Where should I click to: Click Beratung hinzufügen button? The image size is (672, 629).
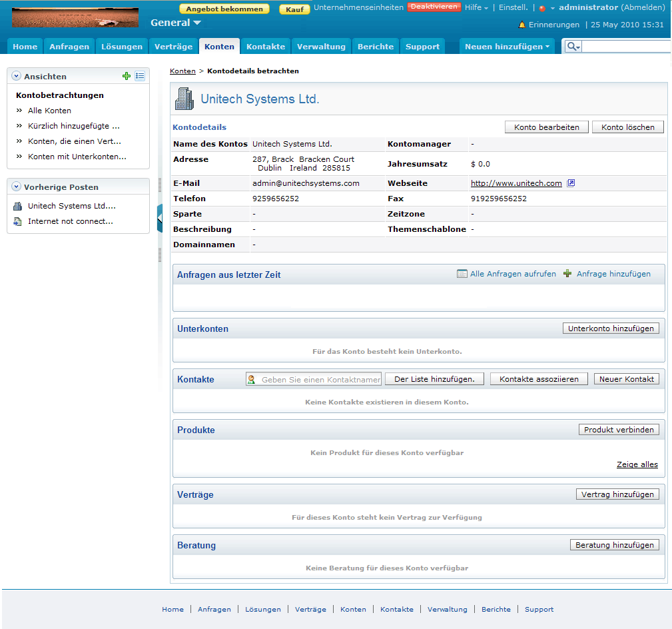[x=615, y=545]
